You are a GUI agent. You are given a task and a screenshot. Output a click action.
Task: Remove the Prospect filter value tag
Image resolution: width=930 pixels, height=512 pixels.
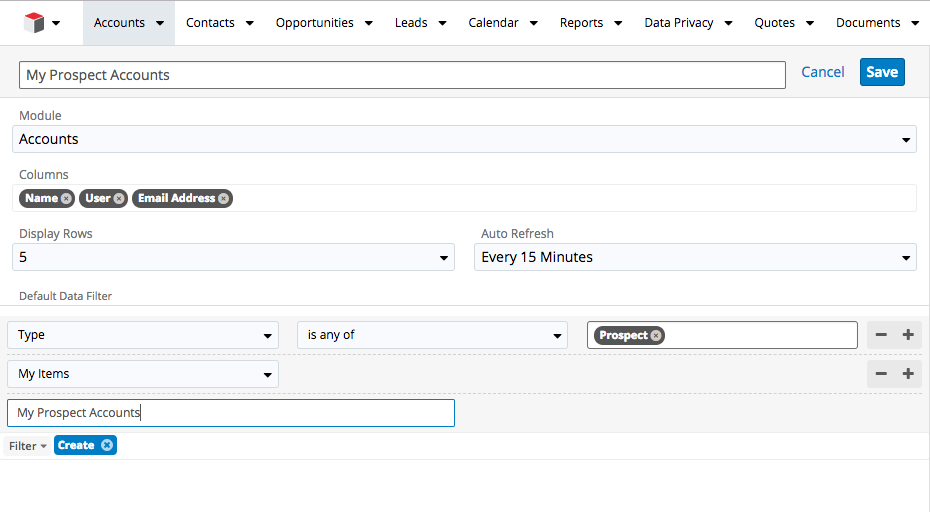click(656, 336)
